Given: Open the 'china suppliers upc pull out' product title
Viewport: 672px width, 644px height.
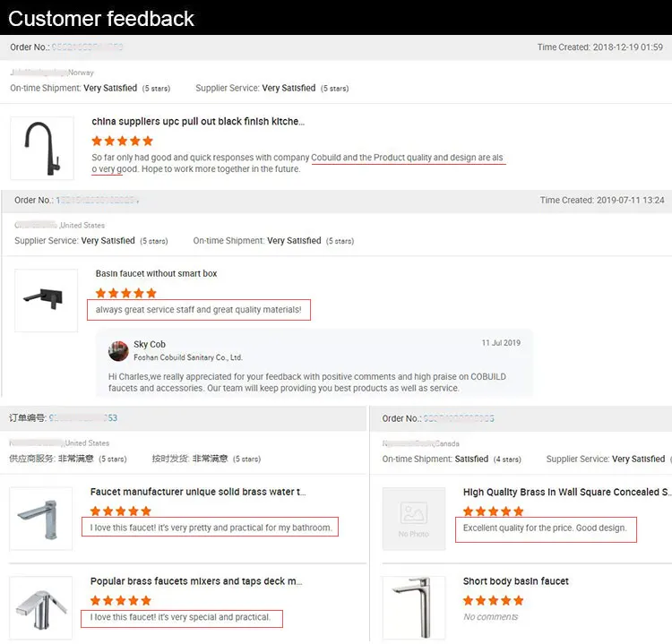Looking at the screenshot, I should pos(198,122).
